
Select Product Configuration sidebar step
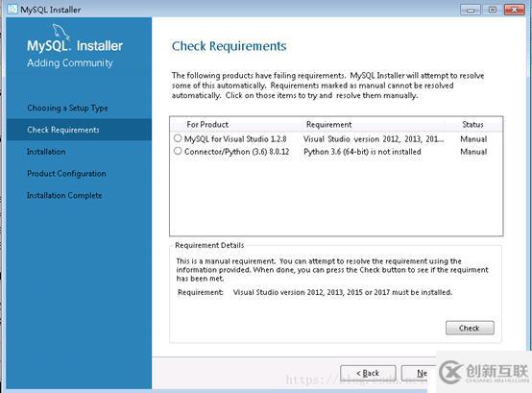click(66, 173)
